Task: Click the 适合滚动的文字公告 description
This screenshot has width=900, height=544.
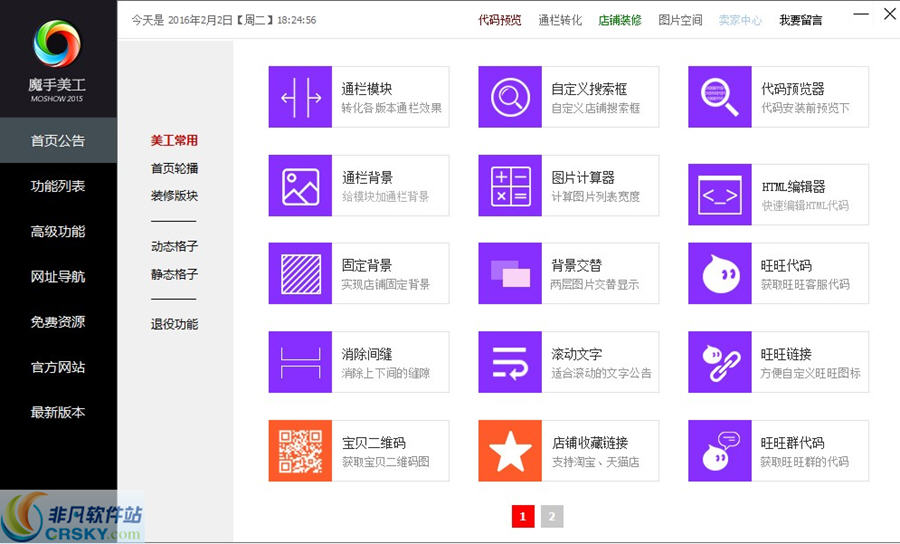Action: tap(602, 374)
